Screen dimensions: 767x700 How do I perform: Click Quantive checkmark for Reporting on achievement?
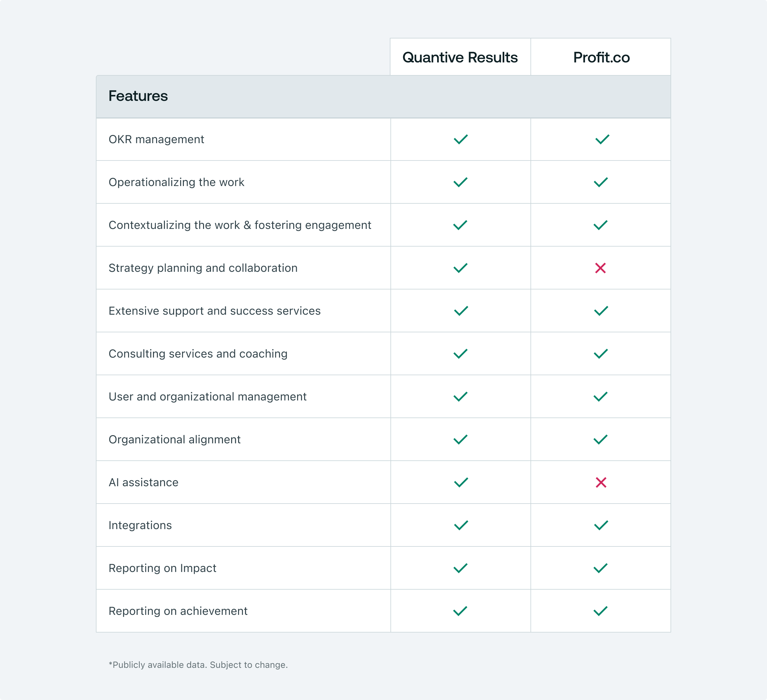click(x=460, y=611)
